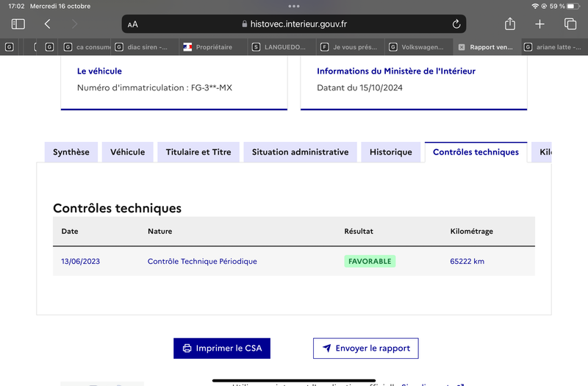This screenshot has width=588, height=386.
Task: Switch to the LANGUEDO... browser tab
Action: (x=282, y=47)
